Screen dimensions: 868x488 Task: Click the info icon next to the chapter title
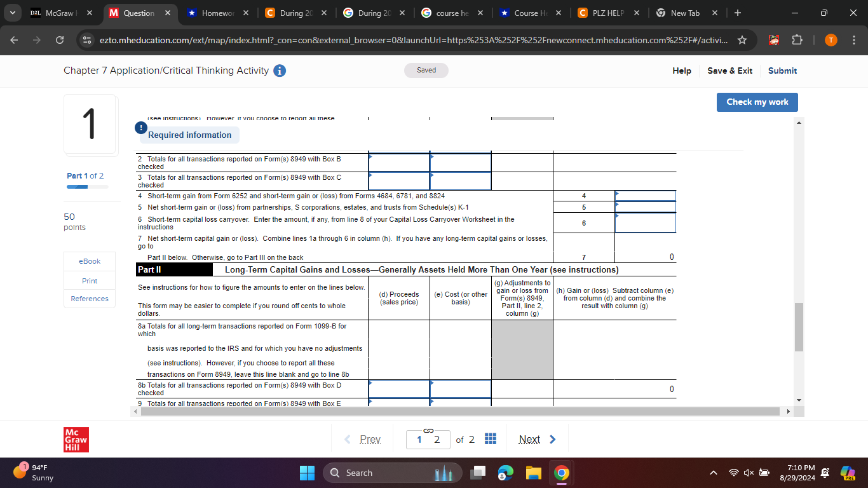pyautogui.click(x=279, y=71)
